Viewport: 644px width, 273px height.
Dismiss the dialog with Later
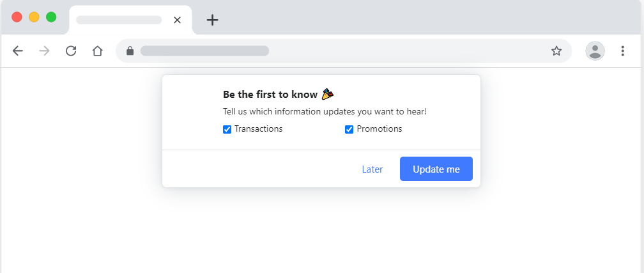coord(372,169)
